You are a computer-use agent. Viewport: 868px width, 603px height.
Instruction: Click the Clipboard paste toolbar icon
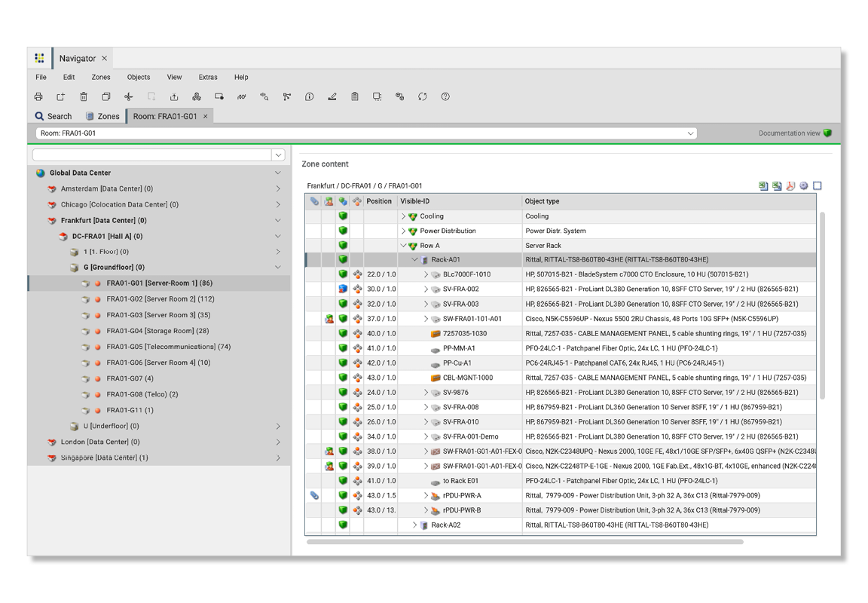point(355,96)
